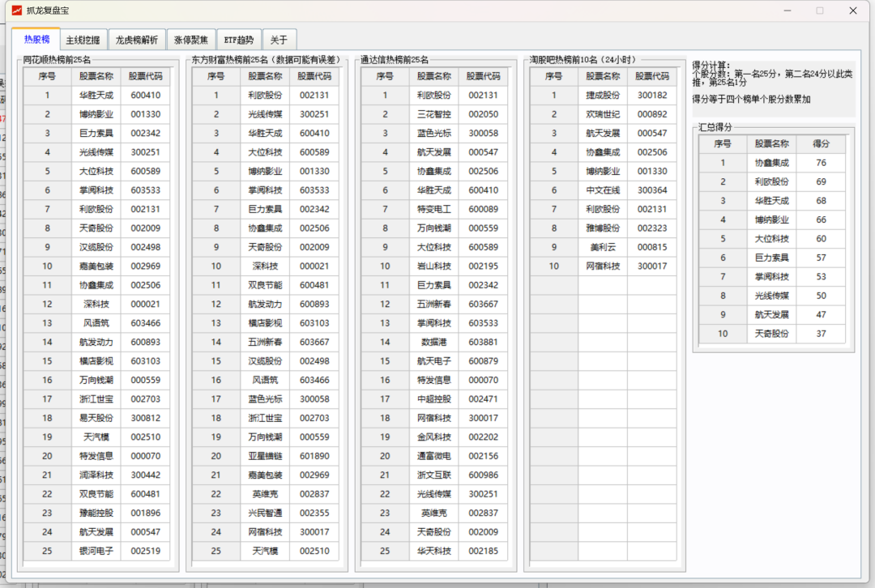Click 协鑫集成 in the 汇总得分 table
This screenshot has width=875, height=588.
coord(771,162)
